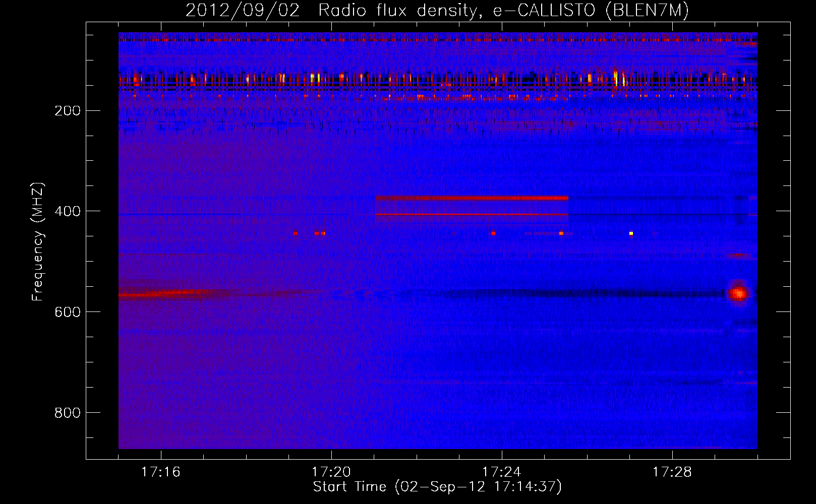
Task: Click the 'Start Time (02-Sep-12 17:14:37)' label
Action: point(437,487)
